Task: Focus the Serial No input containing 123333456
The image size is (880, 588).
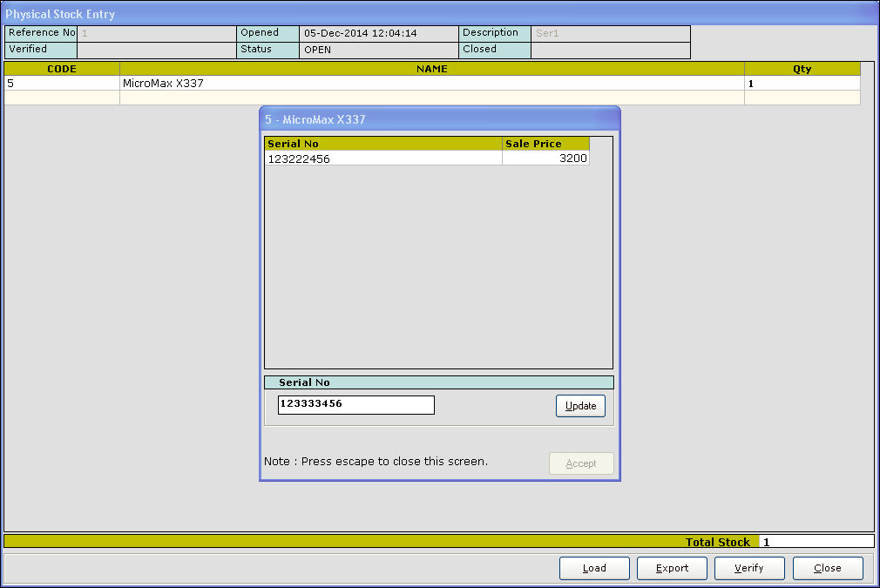Action: (355, 404)
